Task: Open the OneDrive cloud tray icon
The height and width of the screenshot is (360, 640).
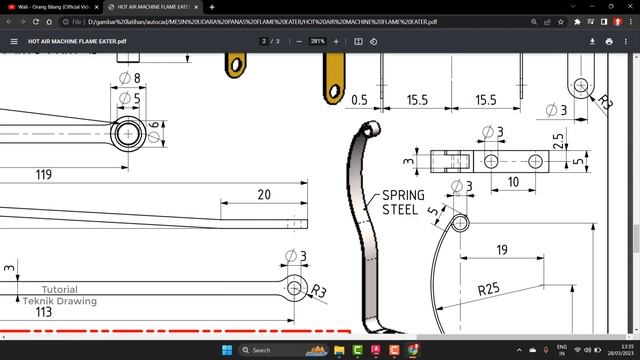Action: click(533, 350)
